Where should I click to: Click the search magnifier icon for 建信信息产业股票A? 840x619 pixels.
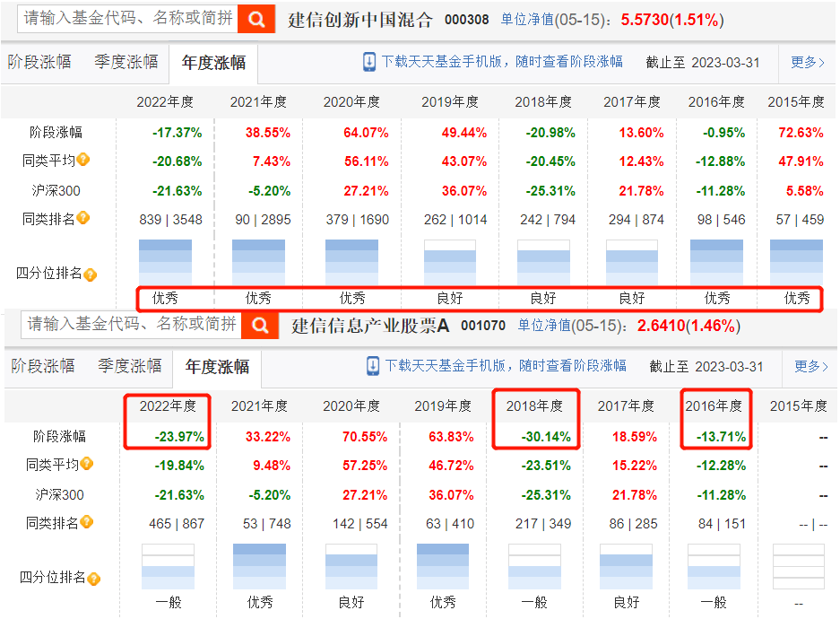[260, 326]
